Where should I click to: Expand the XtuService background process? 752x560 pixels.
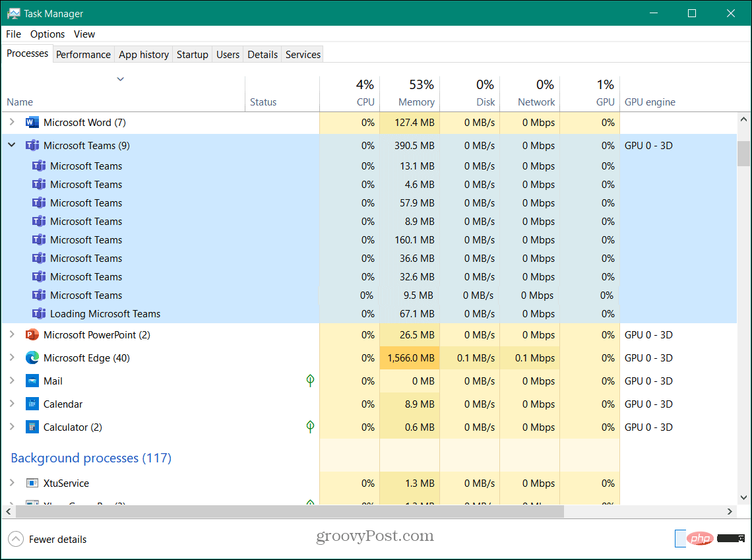coord(12,483)
